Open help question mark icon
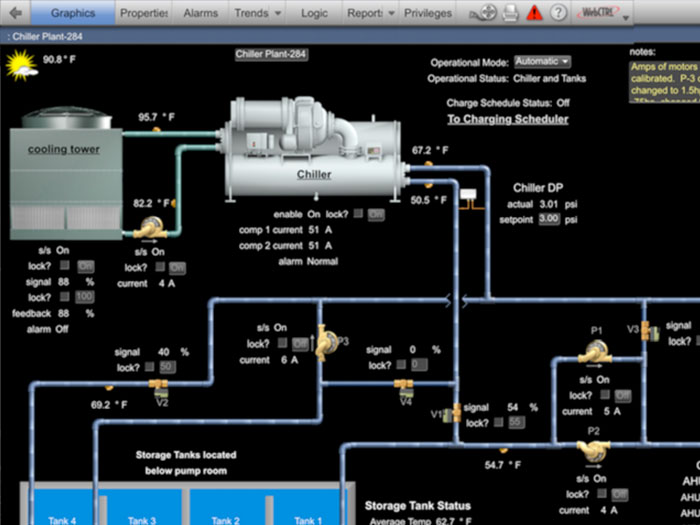 tap(558, 13)
